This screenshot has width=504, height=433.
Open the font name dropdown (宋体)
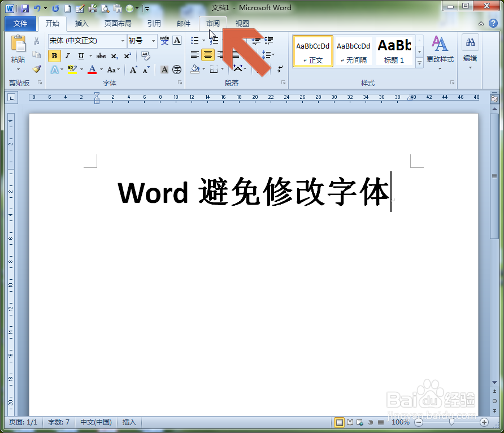pyautogui.click(x=123, y=41)
